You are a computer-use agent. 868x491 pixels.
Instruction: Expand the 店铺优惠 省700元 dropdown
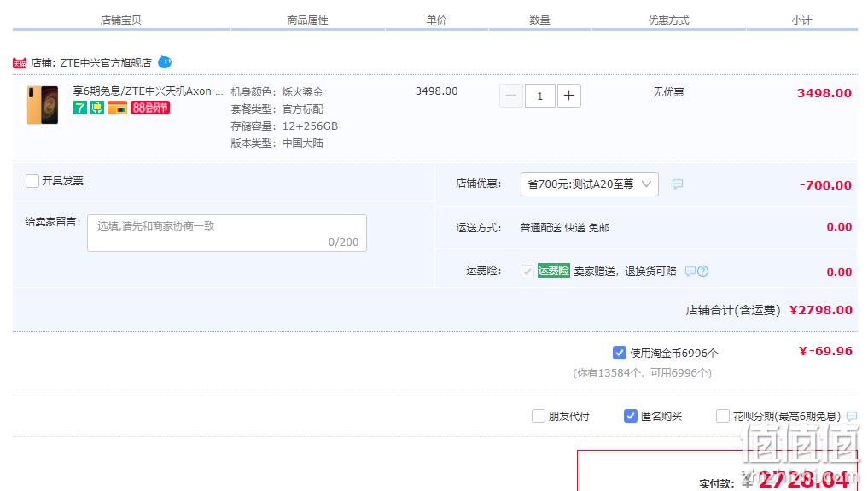(x=590, y=184)
